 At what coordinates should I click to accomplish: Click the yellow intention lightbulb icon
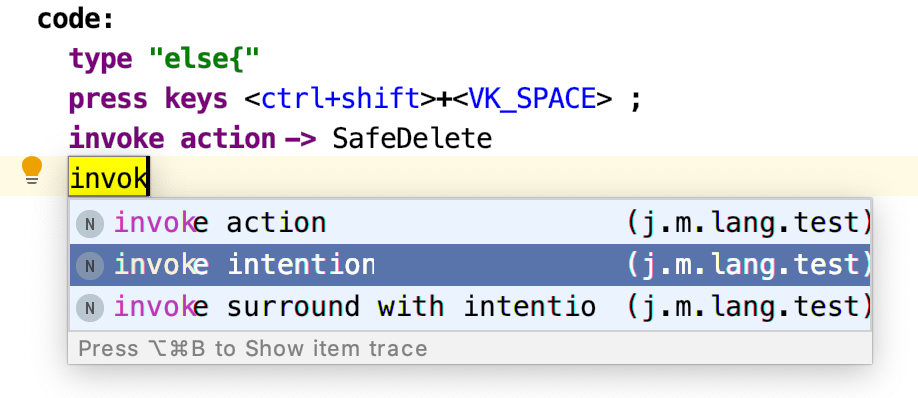pyautogui.click(x=32, y=170)
